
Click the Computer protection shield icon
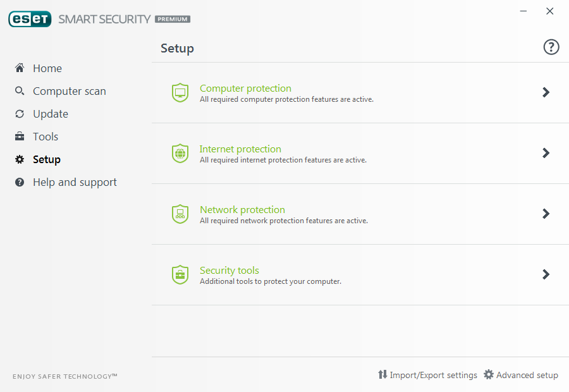tap(180, 93)
